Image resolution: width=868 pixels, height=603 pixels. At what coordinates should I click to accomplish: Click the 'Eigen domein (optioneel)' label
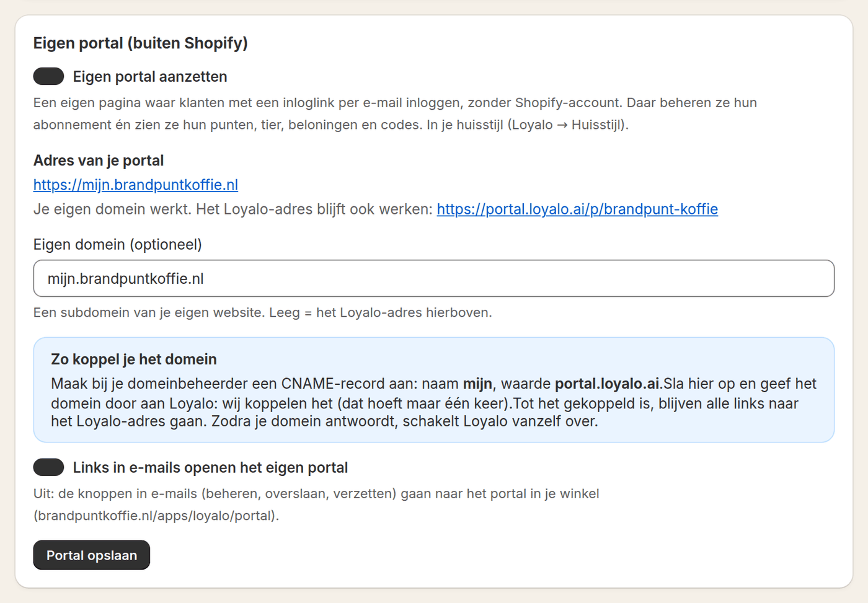point(118,244)
